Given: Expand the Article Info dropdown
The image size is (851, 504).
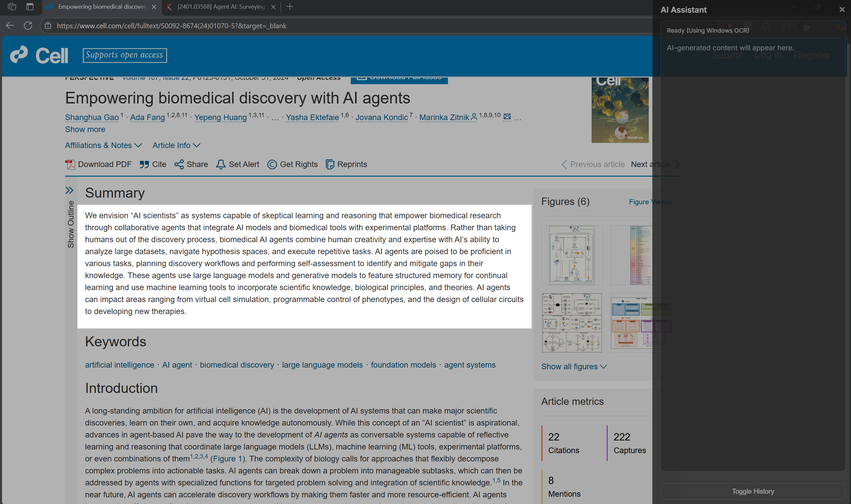Looking at the screenshot, I should [176, 145].
